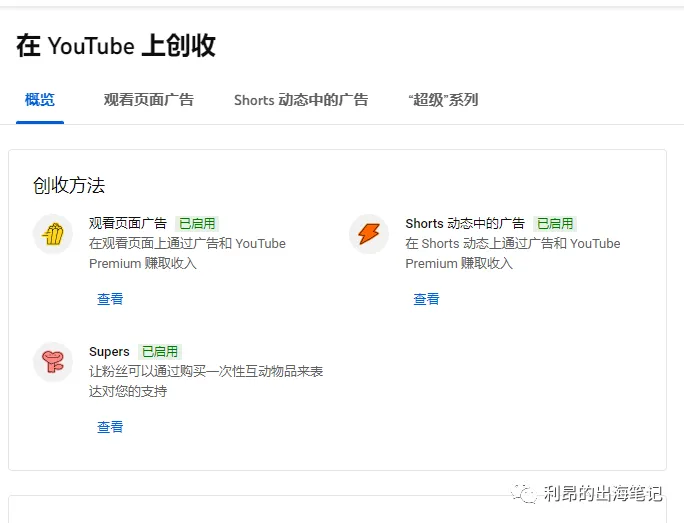Click the Supers method title

click(x=109, y=352)
